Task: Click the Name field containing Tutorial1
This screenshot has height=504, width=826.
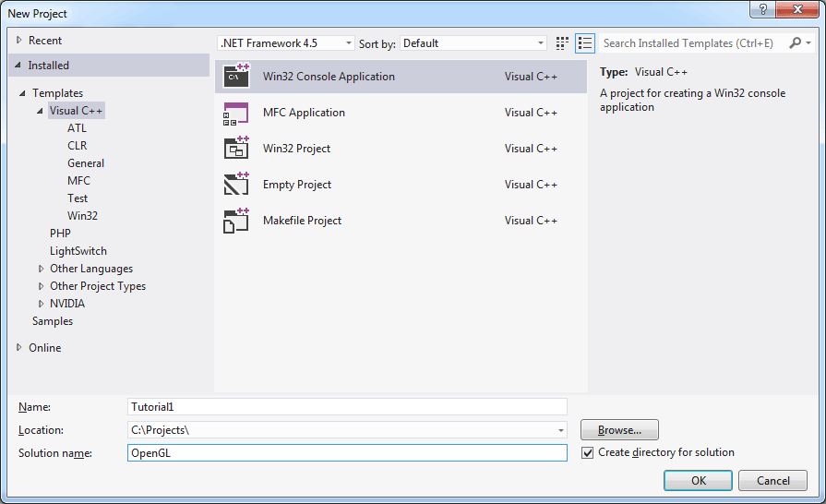Action: tap(347, 407)
